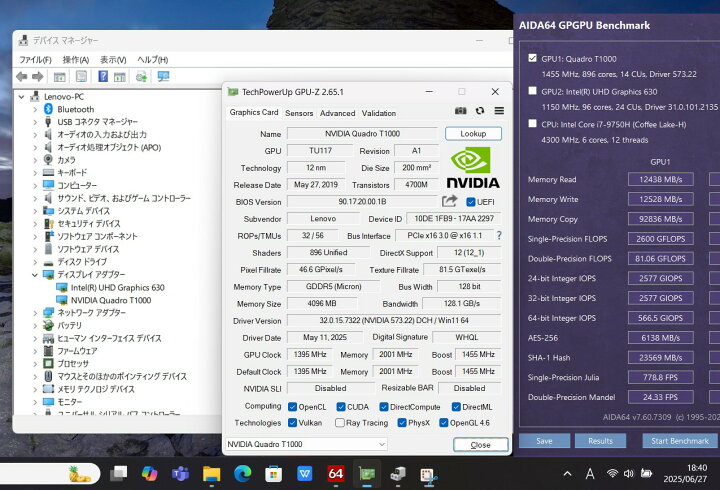
Task: Open AIDA64 icon on the taskbar
Action: (x=336, y=473)
